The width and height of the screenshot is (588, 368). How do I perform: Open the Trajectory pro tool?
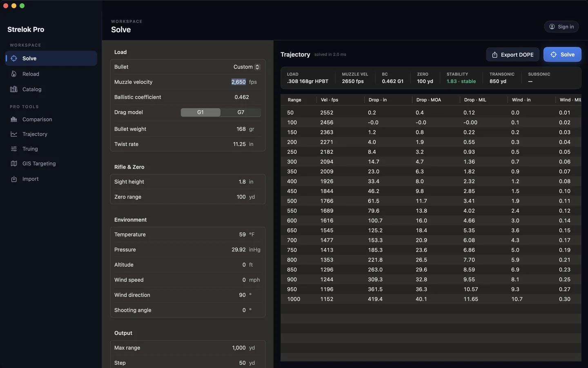coord(51,134)
